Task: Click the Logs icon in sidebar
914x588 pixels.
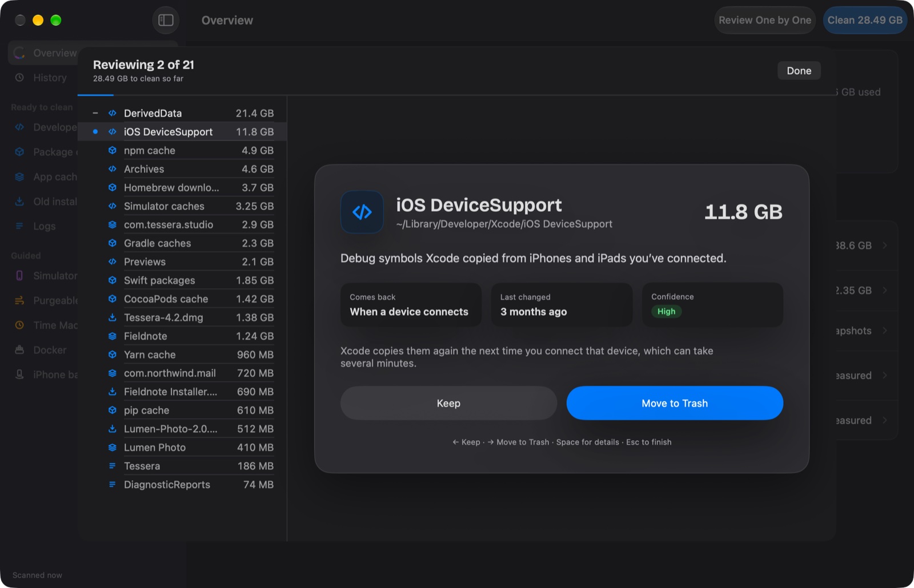Action: (x=19, y=226)
